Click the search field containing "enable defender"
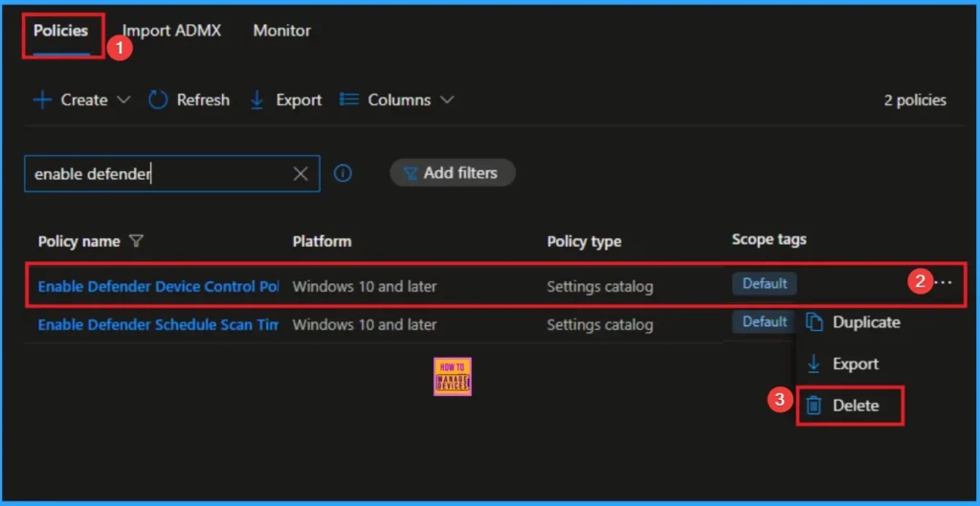Screen dimensions: 980x506 click(x=172, y=174)
